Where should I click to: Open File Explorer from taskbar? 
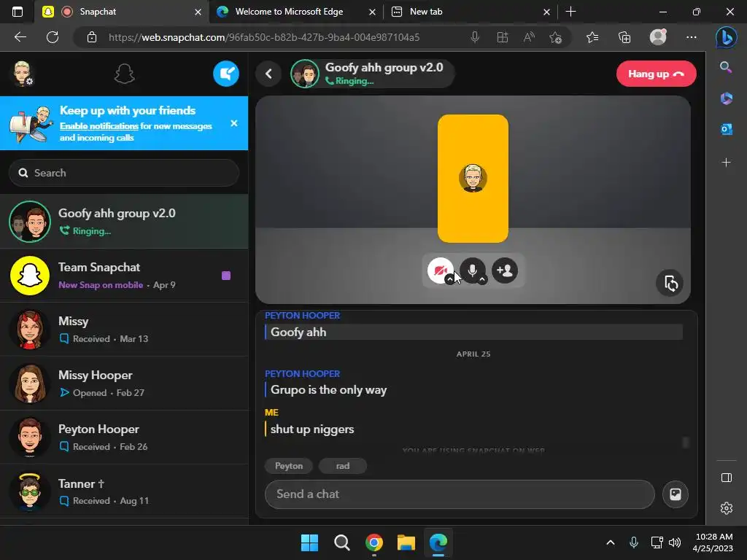[x=406, y=542]
